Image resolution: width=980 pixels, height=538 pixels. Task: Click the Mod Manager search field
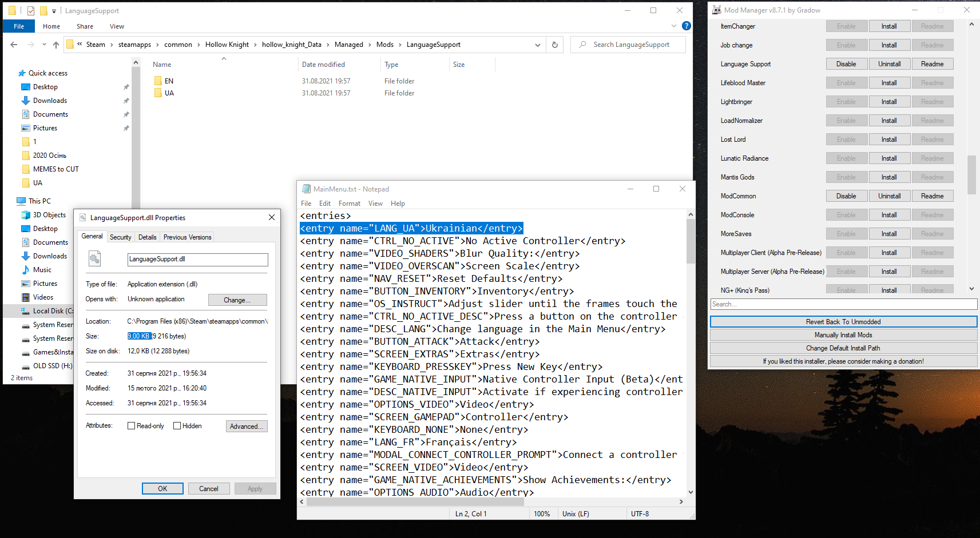tap(843, 304)
